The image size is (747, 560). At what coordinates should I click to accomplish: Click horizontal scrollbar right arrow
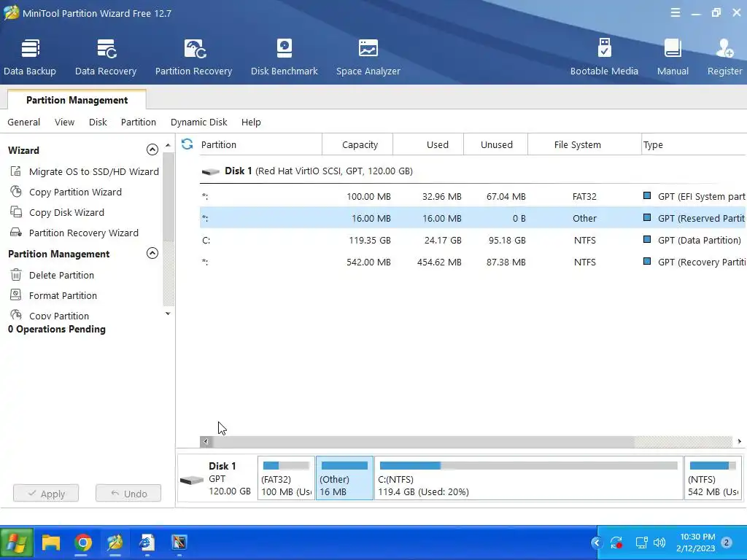[x=740, y=441]
